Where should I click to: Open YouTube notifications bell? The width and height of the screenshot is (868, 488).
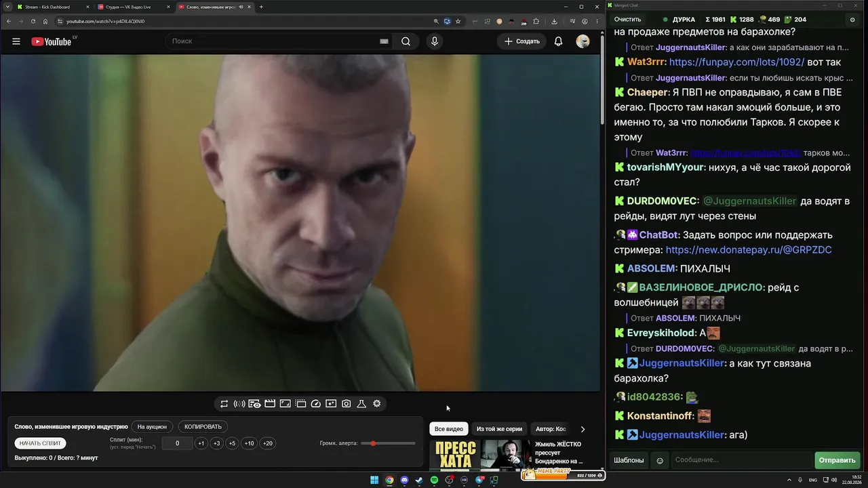(x=558, y=41)
